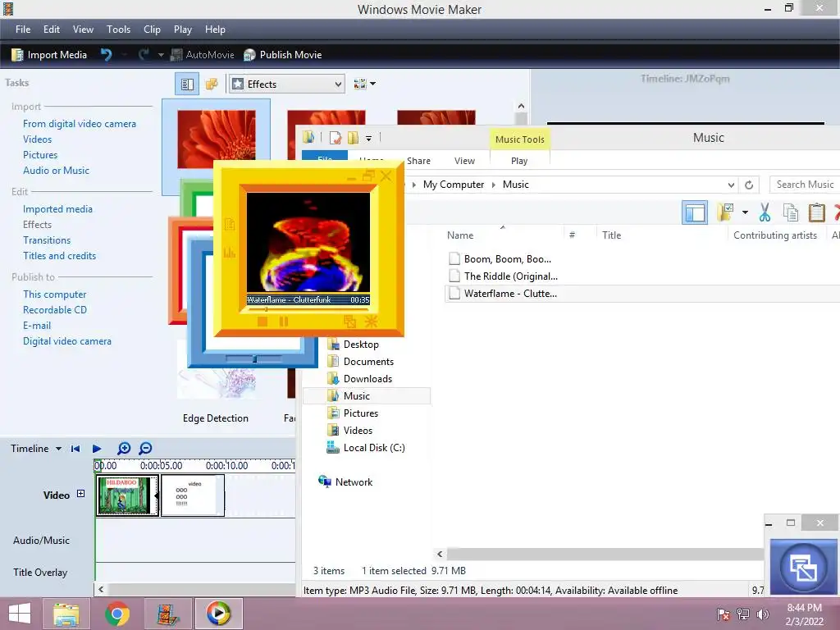Click the Cut scissors icon

(x=765, y=212)
